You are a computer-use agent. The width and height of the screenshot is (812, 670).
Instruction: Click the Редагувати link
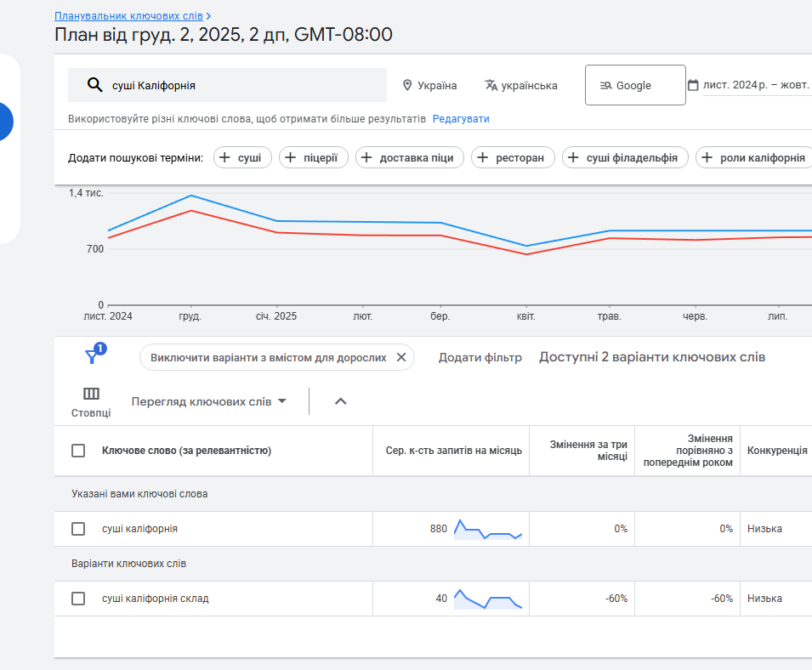pos(461,119)
